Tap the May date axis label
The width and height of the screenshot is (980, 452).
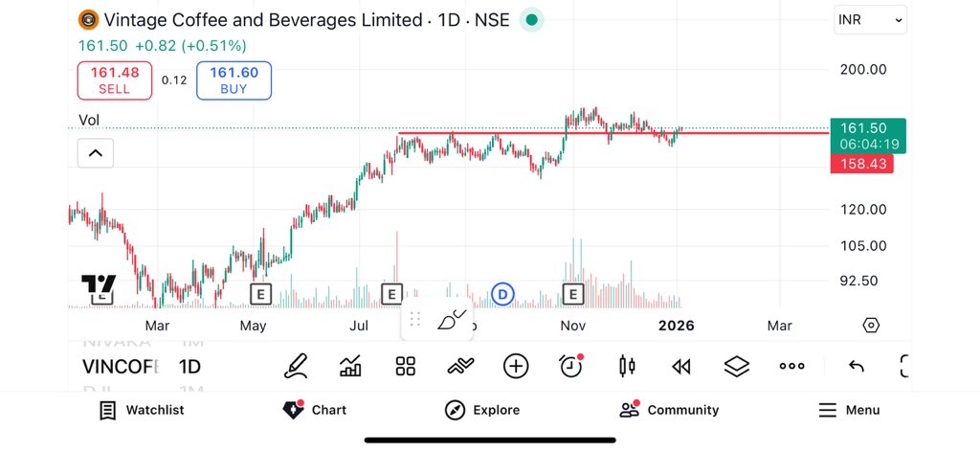click(x=253, y=326)
